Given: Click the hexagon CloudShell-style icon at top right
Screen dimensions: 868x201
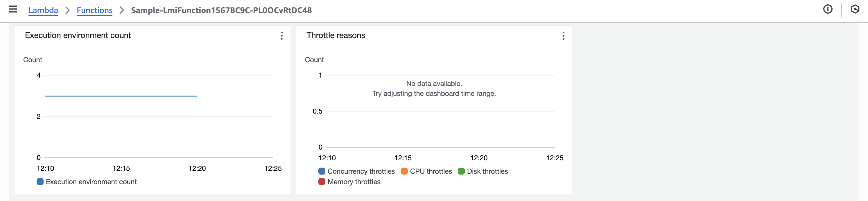Looking at the screenshot, I should 855,9.
